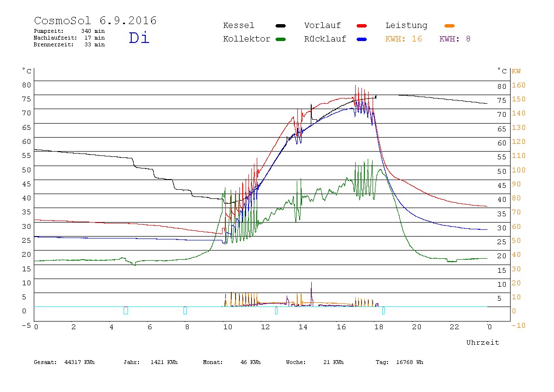
Task: Click the purple power spike near 14:30
Action: [x=312, y=294]
